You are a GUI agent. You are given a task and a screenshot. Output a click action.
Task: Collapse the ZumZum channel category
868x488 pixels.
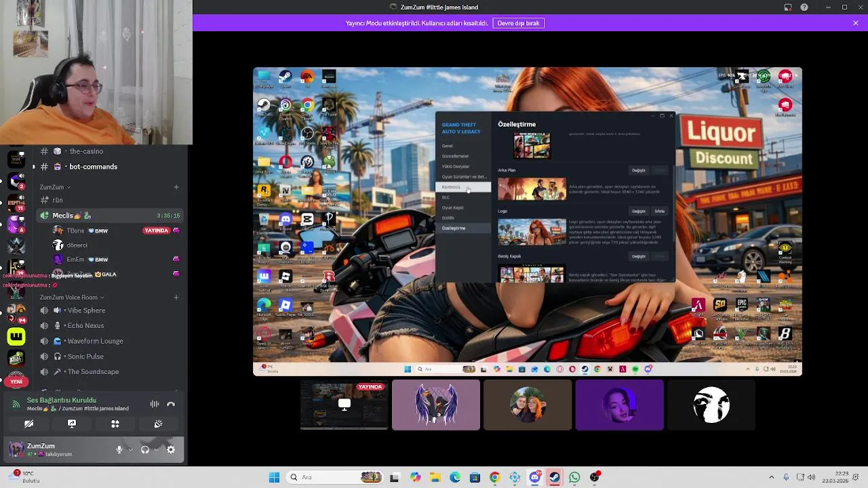click(55, 187)
